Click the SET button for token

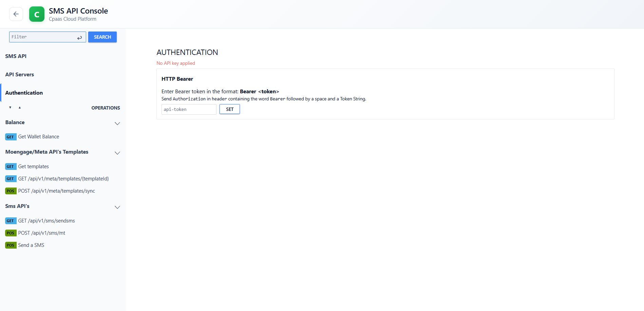coord(230,109)
